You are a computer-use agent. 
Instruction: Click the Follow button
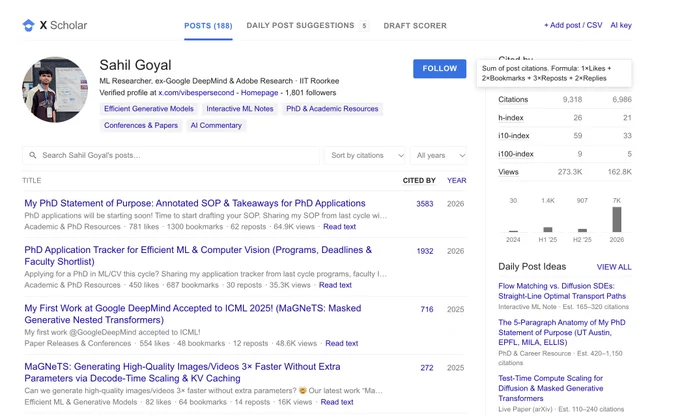[439, 69]
